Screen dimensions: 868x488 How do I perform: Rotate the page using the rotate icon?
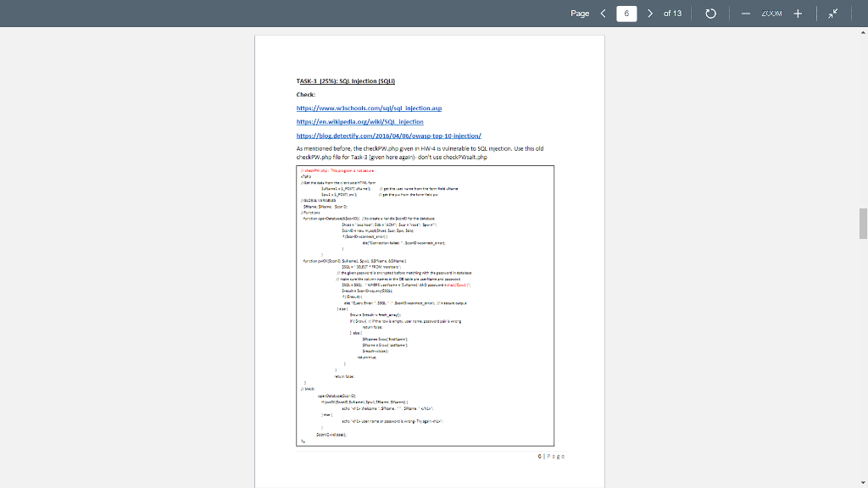pyautogui.click(x=710, y=13)
